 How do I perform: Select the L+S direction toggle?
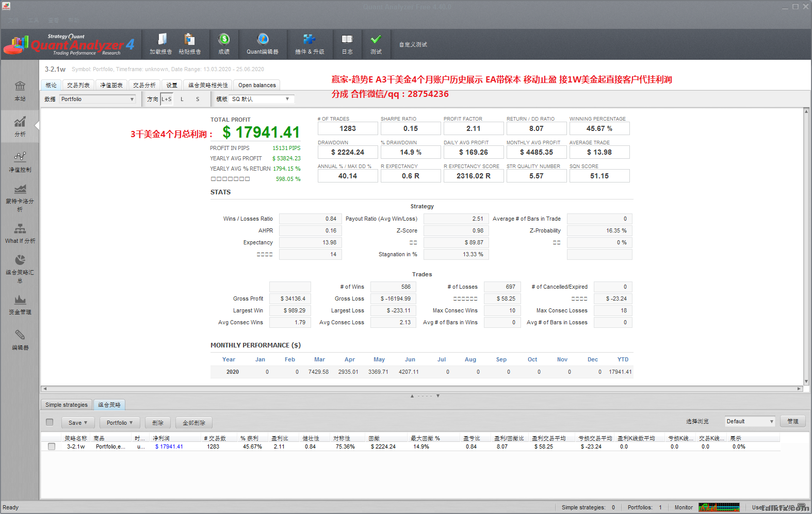tap(167, 99)
